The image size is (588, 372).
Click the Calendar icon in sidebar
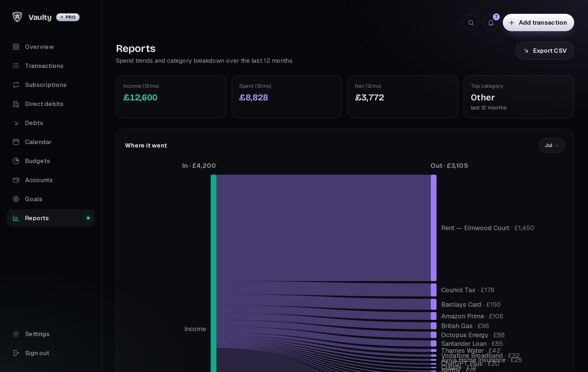16,142
